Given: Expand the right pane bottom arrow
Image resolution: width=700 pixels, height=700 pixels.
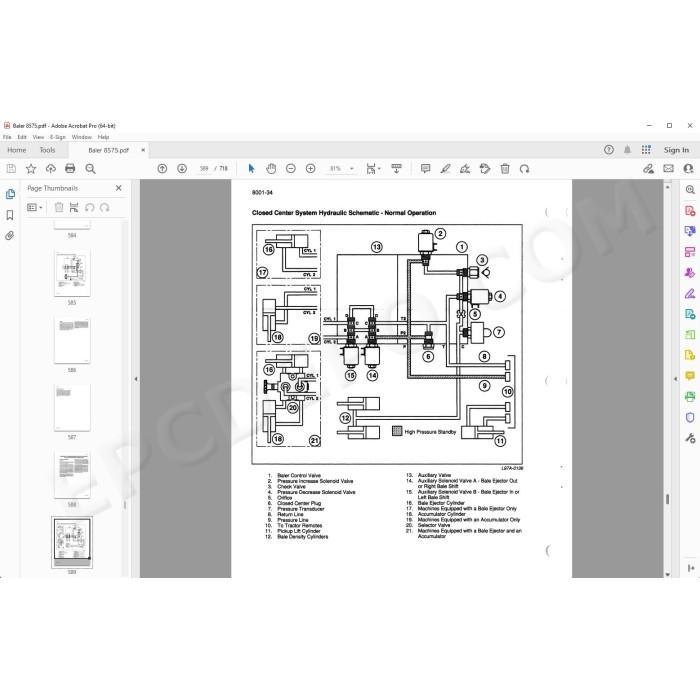Looking at the screenshot, I should click(691, 568).
